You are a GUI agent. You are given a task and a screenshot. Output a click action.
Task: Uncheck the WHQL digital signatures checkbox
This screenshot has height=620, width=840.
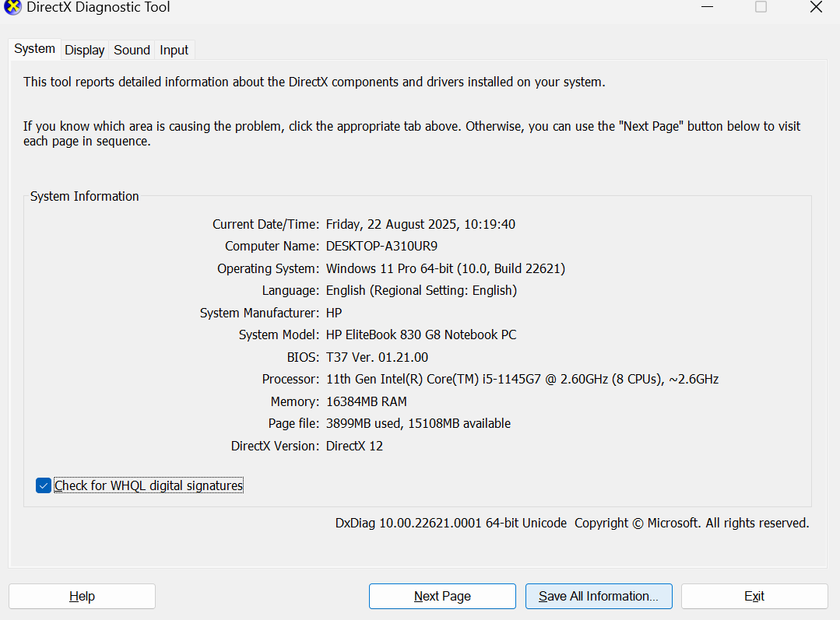(44, 485)
